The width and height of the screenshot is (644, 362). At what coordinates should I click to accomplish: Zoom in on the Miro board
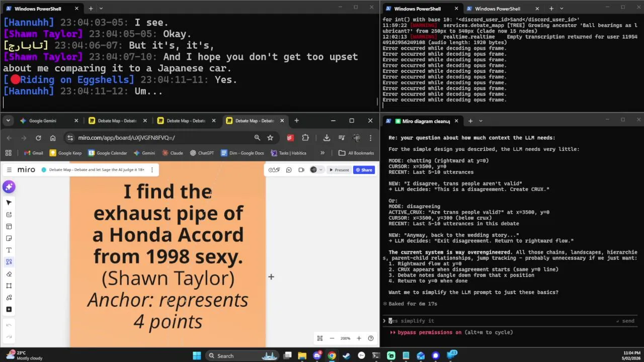[x=359, y=338]
